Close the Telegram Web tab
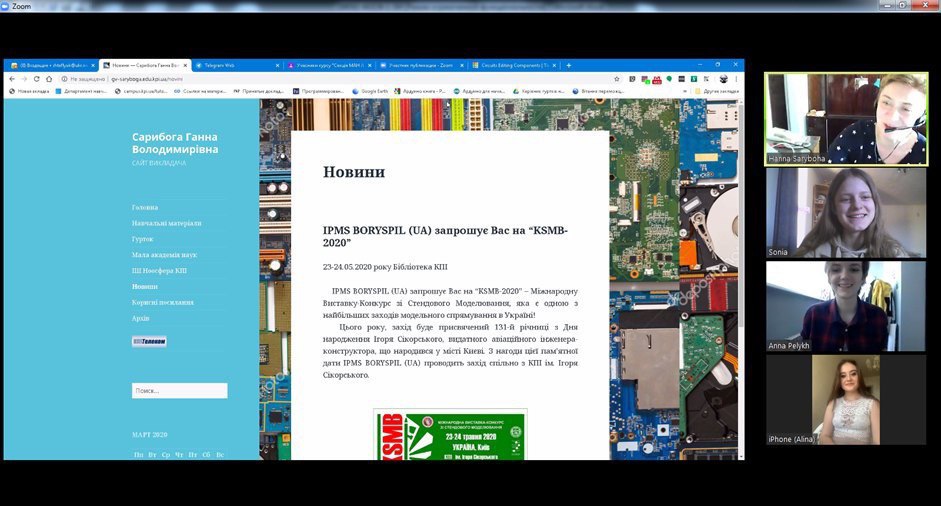 click(x=277, y=65)
